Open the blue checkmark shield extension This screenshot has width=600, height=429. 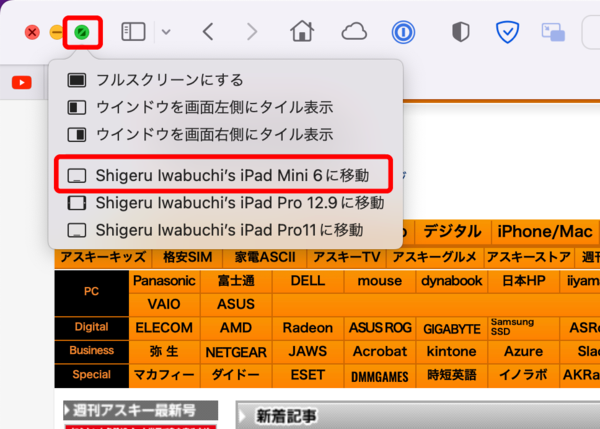507,32
